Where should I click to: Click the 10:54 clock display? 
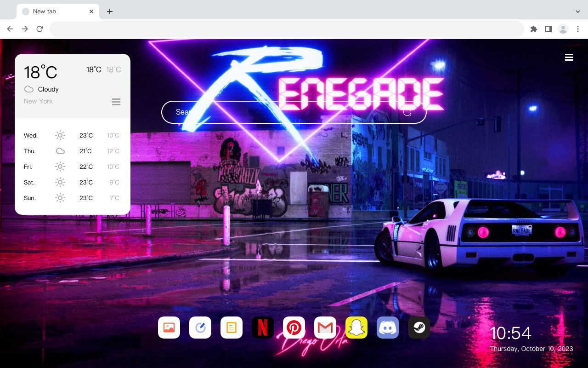pos(510,333)
